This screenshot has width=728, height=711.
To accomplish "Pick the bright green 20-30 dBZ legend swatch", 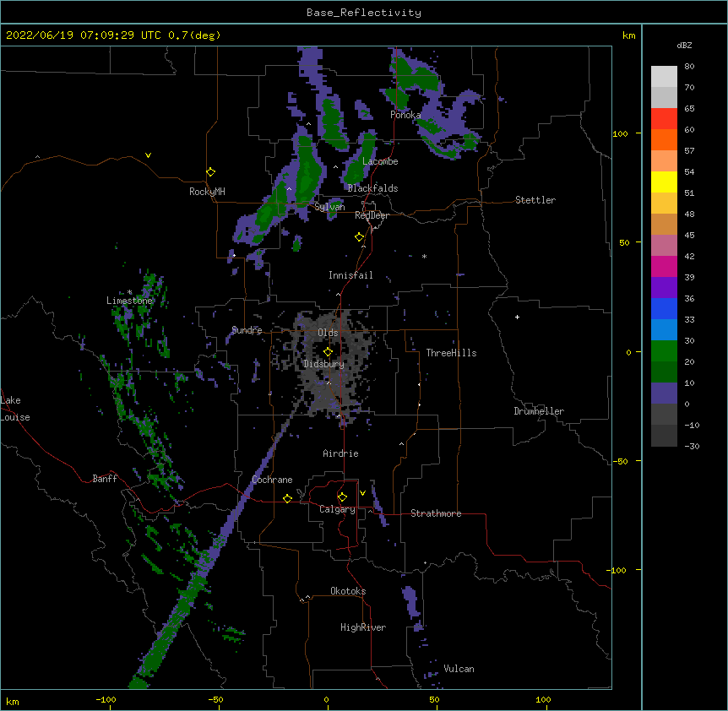I will click(664, 351).
